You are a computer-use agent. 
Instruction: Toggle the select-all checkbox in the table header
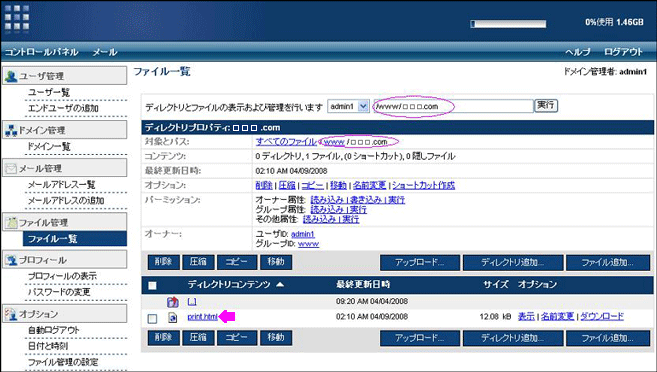pyautogui.click(x=153, y=285)
